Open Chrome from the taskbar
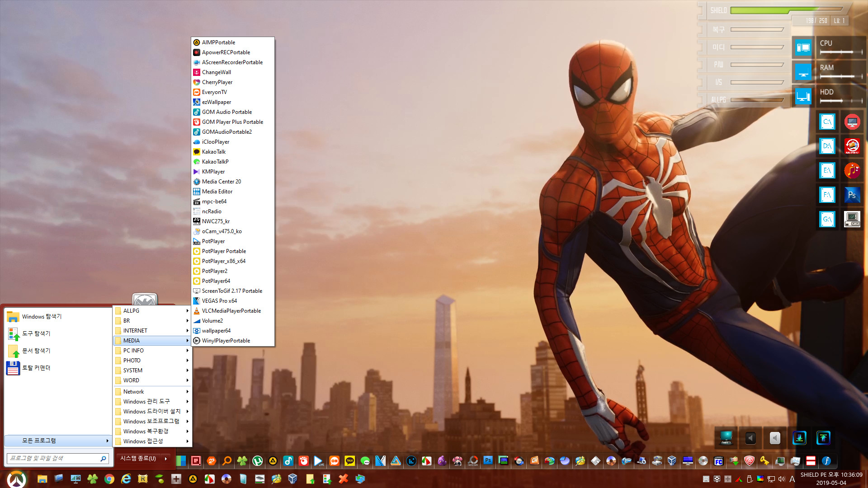The image size is (868, 488). click(x=109, y=479)
